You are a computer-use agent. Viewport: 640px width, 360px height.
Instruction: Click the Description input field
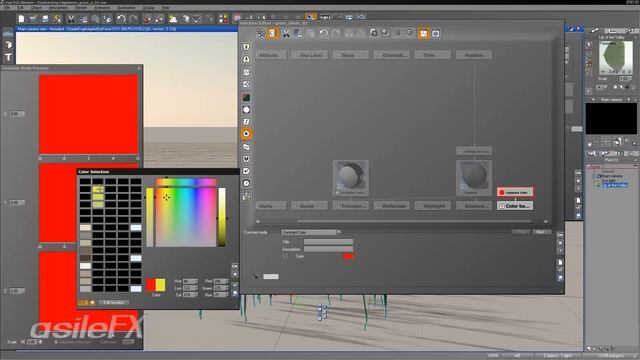[329, 249]
